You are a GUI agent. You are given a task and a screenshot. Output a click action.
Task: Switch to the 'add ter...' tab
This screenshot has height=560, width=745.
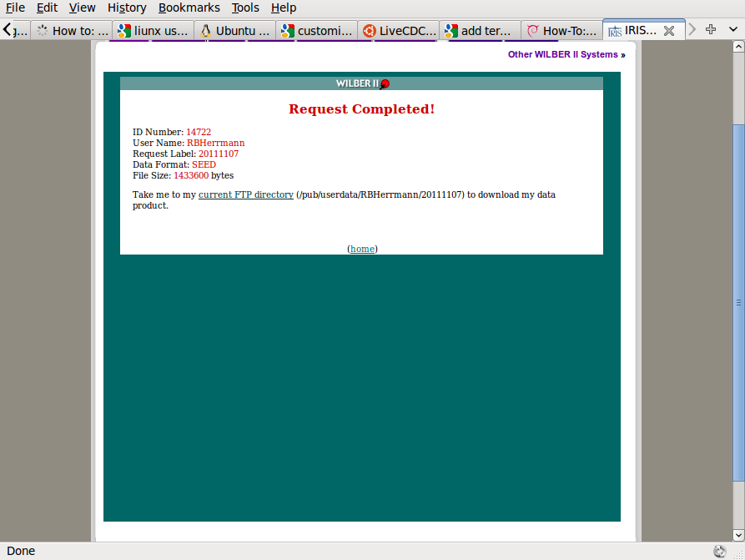[481, 30]
